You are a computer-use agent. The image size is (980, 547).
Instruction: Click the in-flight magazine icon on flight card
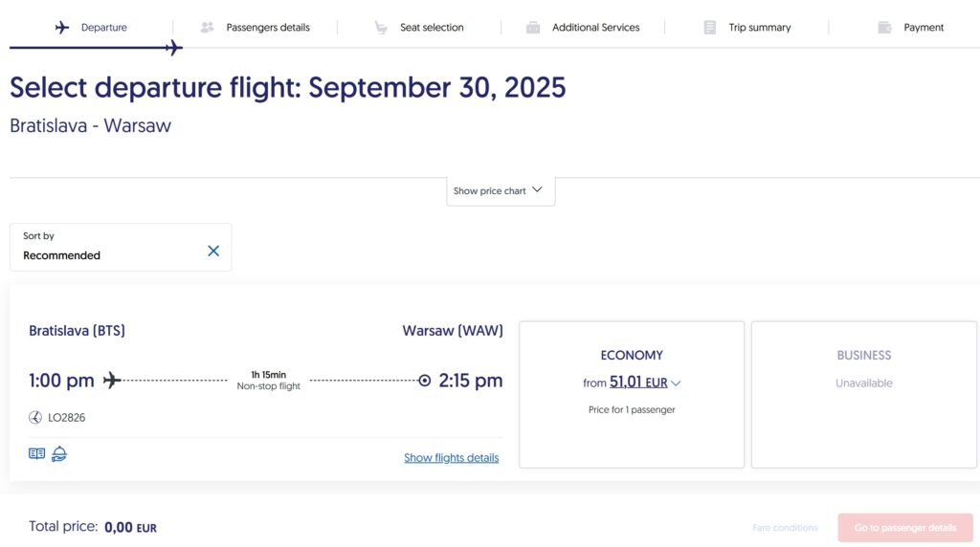tap(37, 454)
